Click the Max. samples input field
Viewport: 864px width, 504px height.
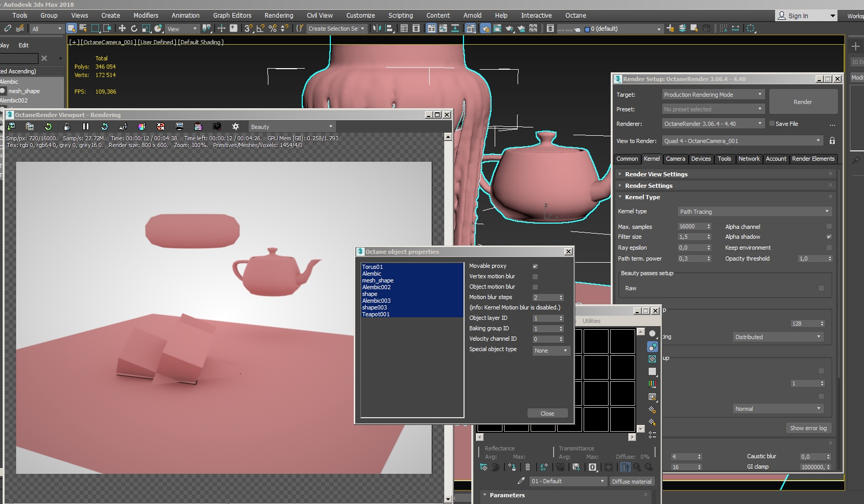click(691, 227)
